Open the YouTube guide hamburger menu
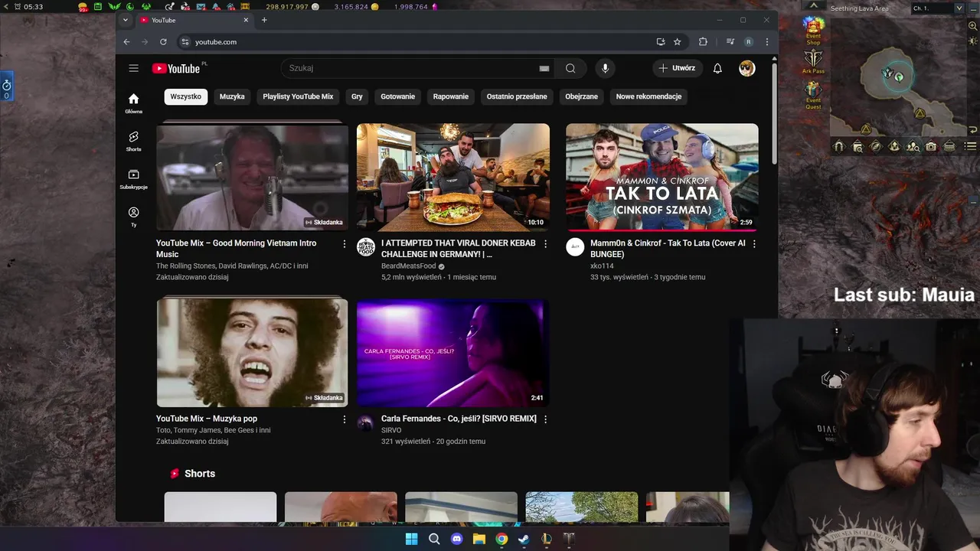Screen dimensions: 980x551 click(133, 68)
